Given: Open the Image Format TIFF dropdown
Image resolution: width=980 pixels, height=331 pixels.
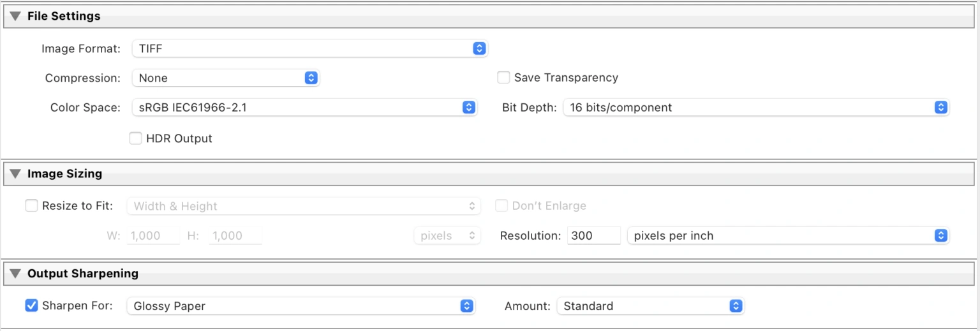Looking at the screenshot, I should tap(310, 48).
